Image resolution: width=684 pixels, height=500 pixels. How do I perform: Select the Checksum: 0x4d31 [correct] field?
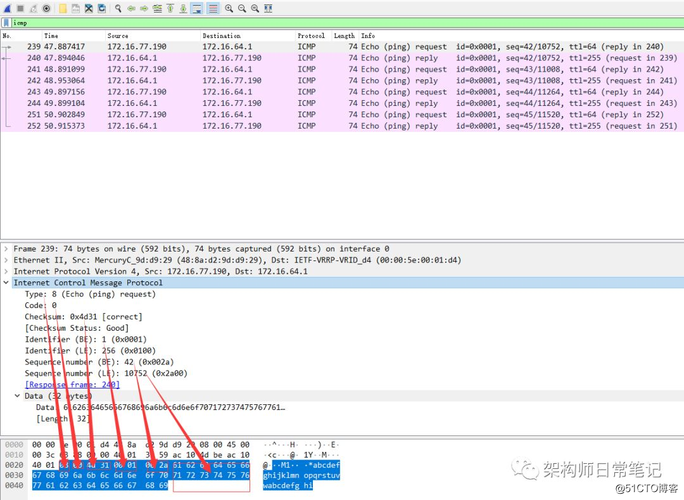coord(83,317)
